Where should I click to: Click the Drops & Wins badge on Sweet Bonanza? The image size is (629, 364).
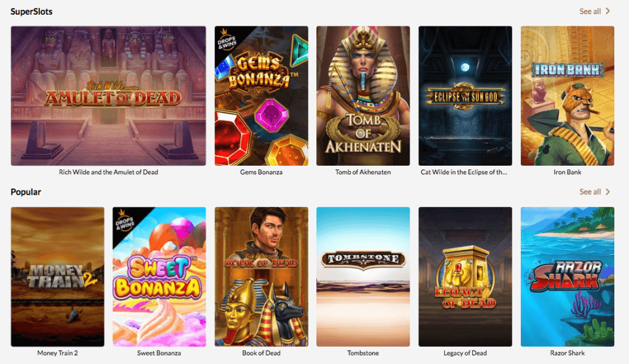click(x=124, y=220)
